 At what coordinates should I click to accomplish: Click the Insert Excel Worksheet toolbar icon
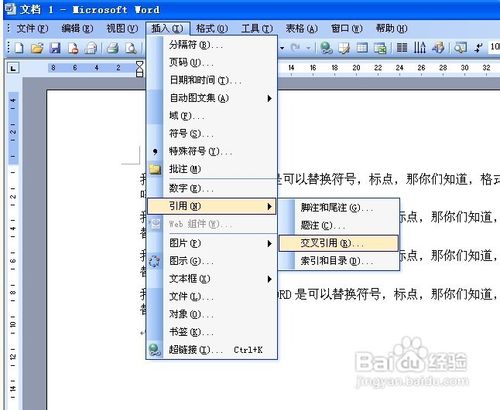(x=380, y=48)
